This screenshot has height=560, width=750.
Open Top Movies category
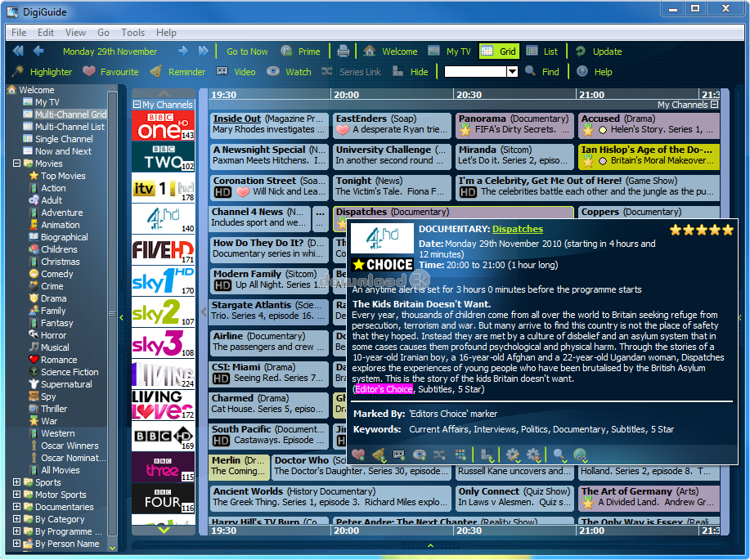pyautogui.click(x=63, y=176)
